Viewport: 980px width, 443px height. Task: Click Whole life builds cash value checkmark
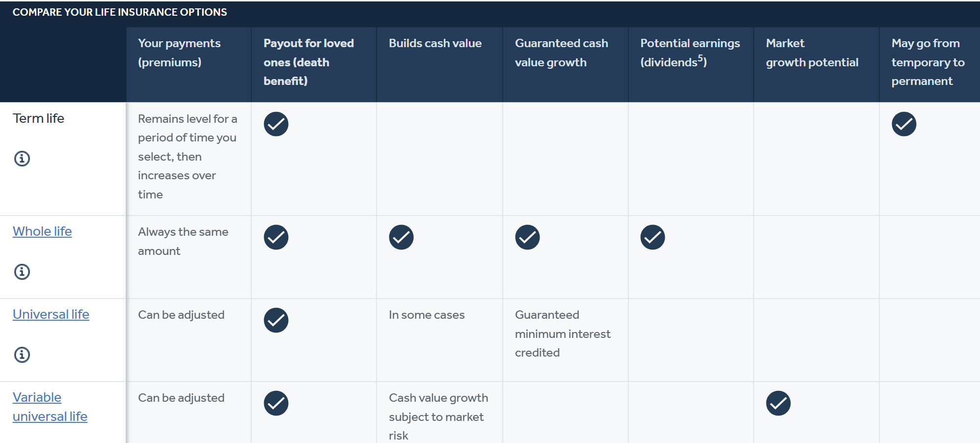coord(401,237)
